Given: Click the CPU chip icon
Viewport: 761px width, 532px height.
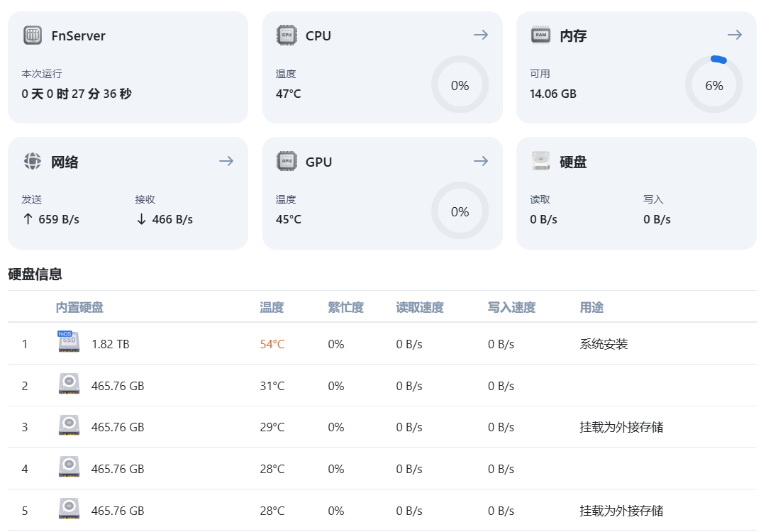Looking at the screenshot, I should coord(287,35).
